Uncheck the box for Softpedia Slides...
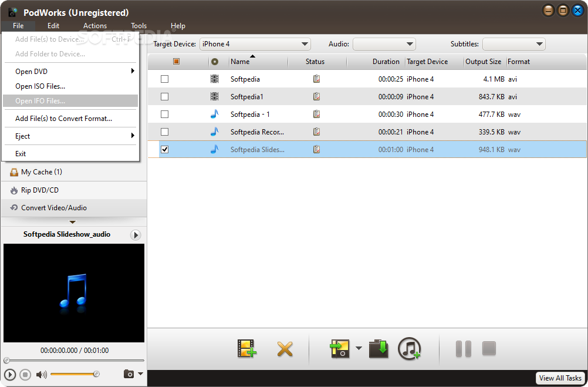 pyautogui.click(x=165, y=150)
